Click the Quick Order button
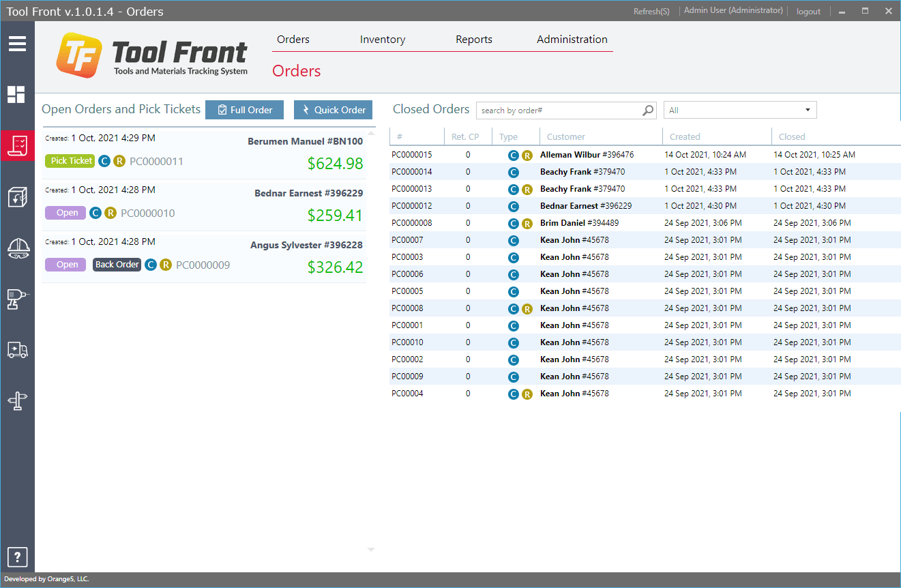 [333, 110]
